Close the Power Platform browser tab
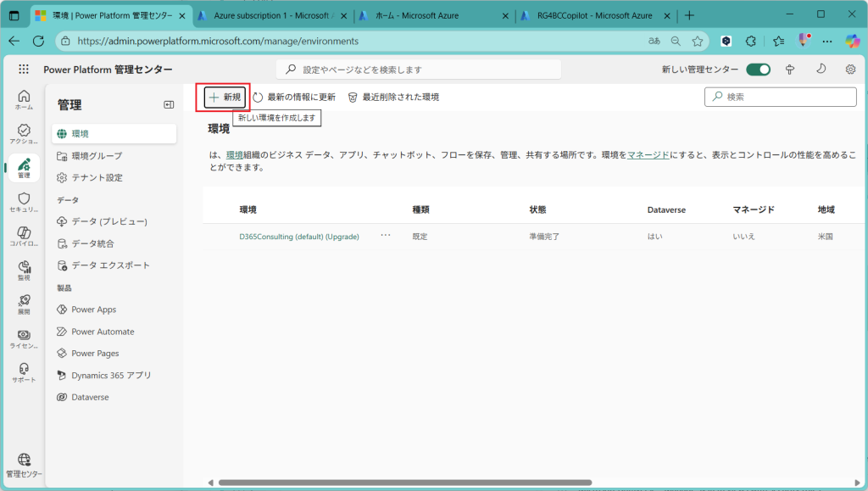The width and height of the screenshot is (868, 491). [181, 16]
